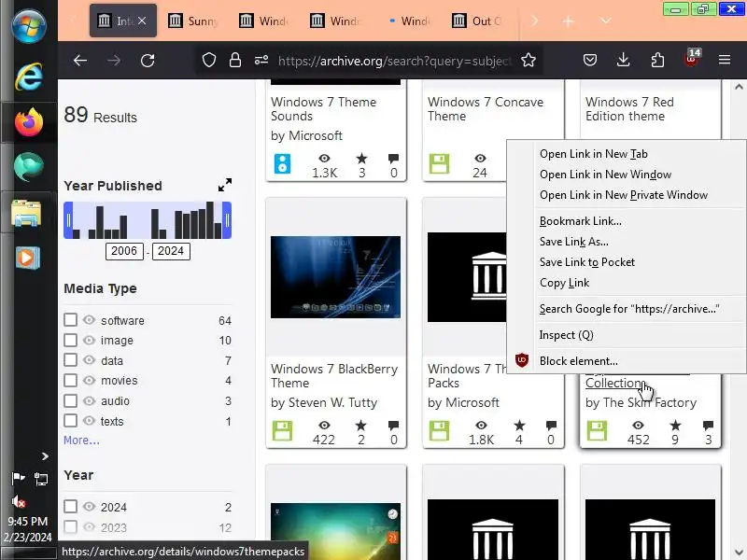
Task: Open a new tab with the plus icon
Action: pyautogui.click(x=568, y=21)
